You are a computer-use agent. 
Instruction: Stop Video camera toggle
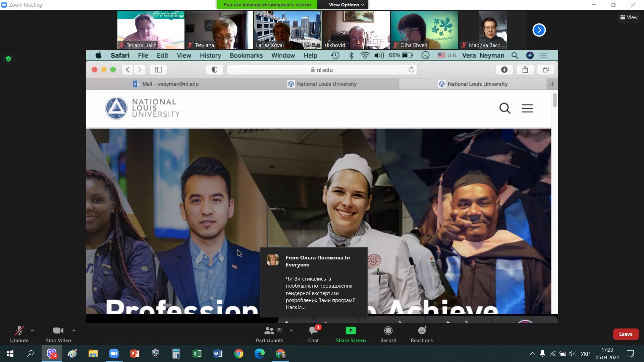pos(58,331)
